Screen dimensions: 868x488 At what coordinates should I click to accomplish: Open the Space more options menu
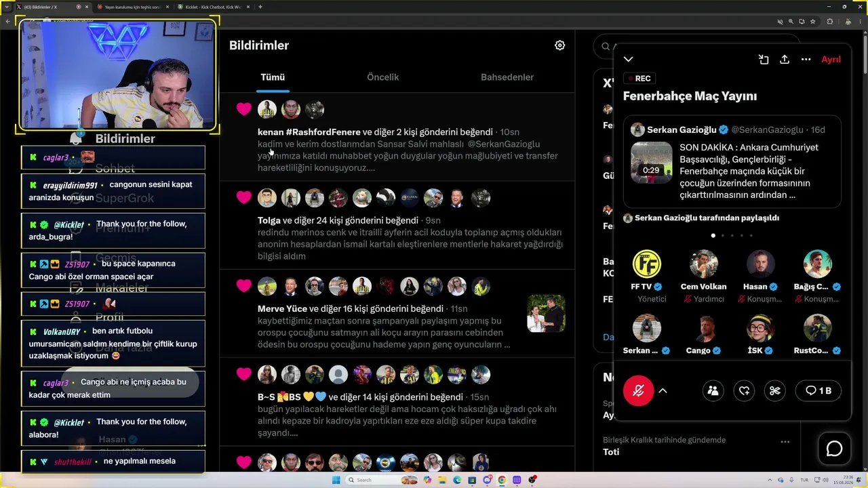click(x=806, y=60)
